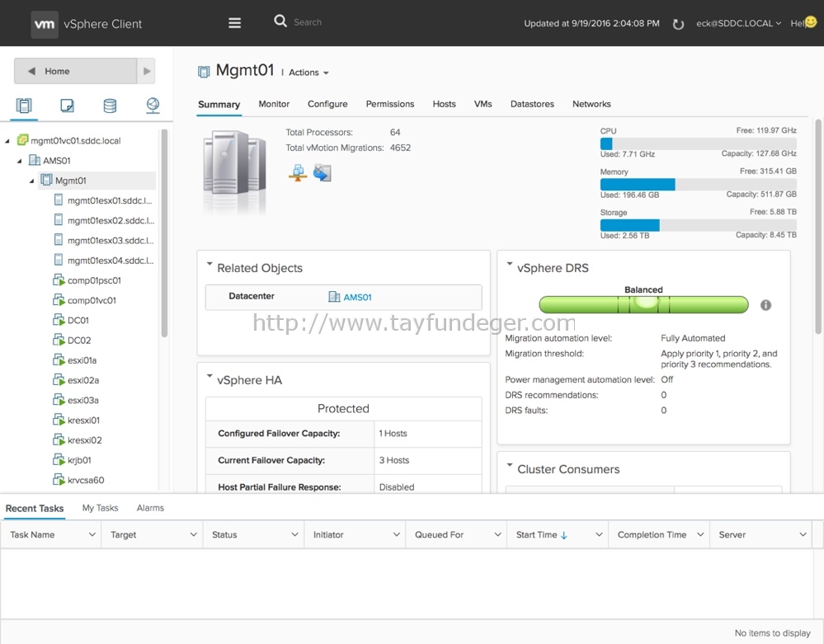The width and height of the screenshot is (824, 644).
Task: Click the CPU usage bar
Action: (699, 143)
